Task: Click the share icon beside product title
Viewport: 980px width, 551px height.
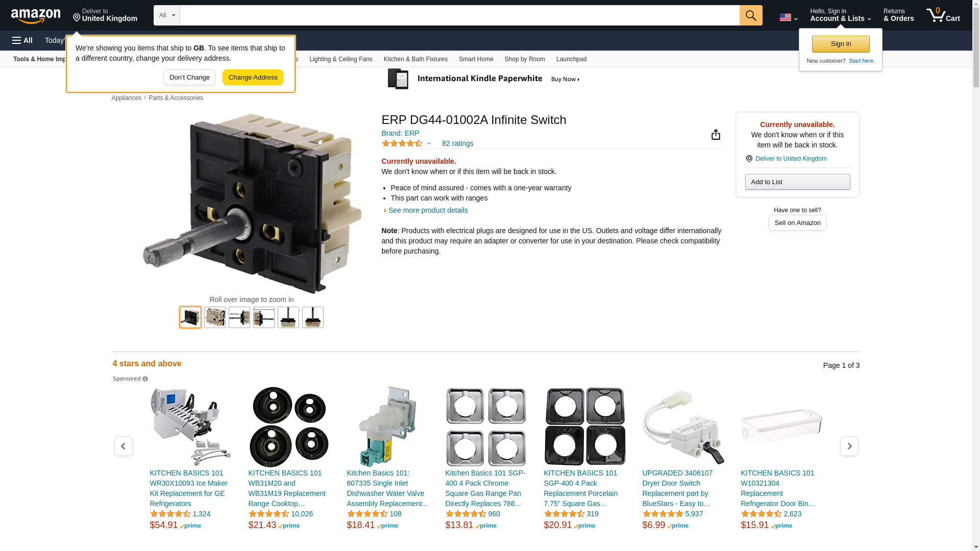Action: (716, 134)
